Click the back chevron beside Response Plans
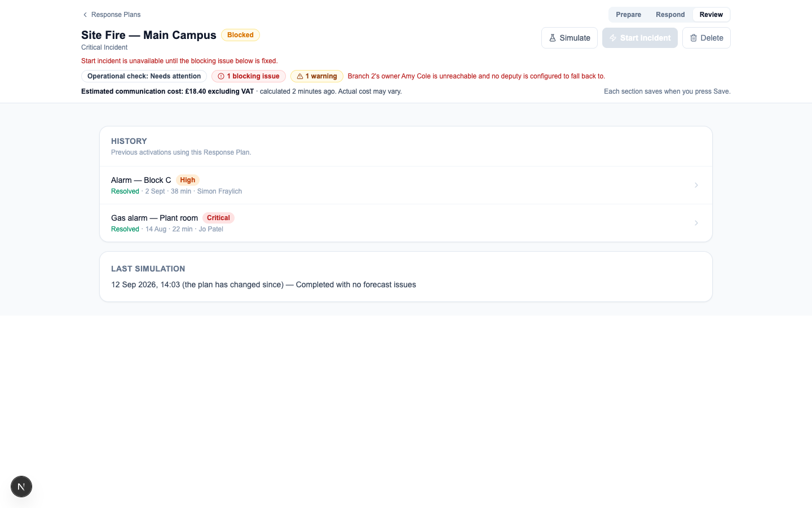Viewport: 812px width, 508px height. click(x=85, y=15)
